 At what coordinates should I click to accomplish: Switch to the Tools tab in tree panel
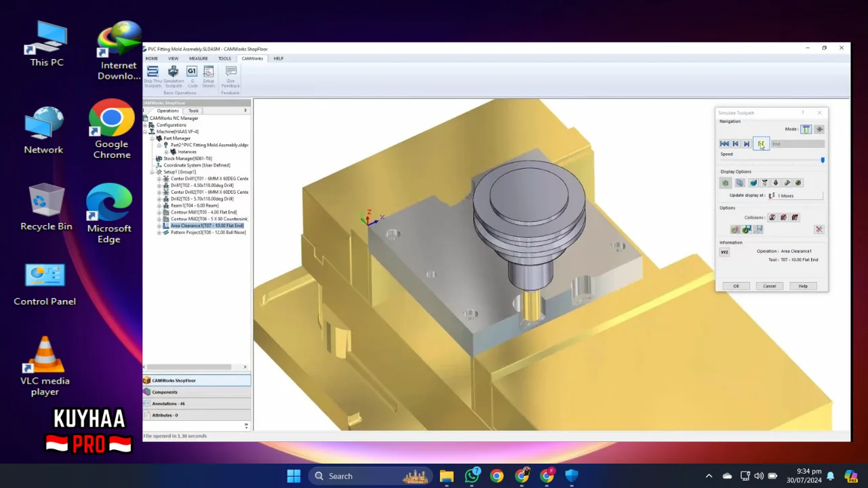coord(194,110)
